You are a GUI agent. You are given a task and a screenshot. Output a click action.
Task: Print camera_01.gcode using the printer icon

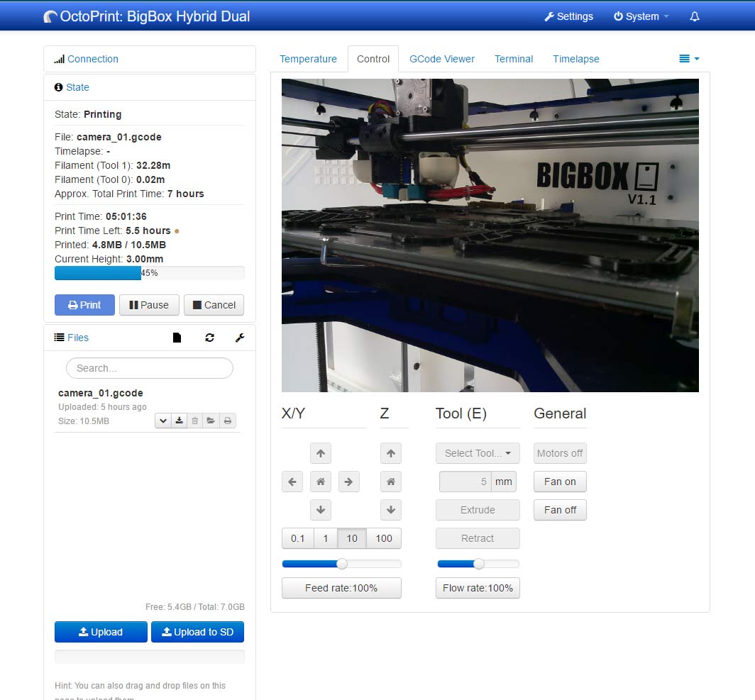[227, 420]
